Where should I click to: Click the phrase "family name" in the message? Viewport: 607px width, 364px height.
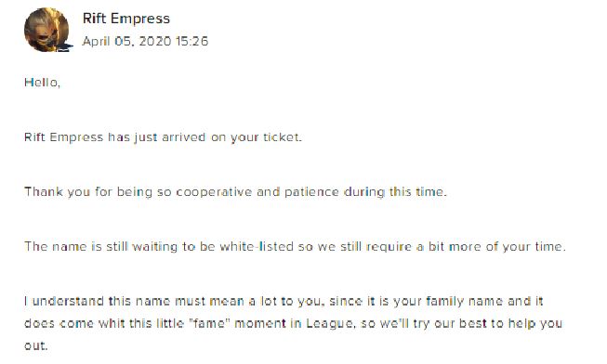pyautogui.click(x=465, y=302)
